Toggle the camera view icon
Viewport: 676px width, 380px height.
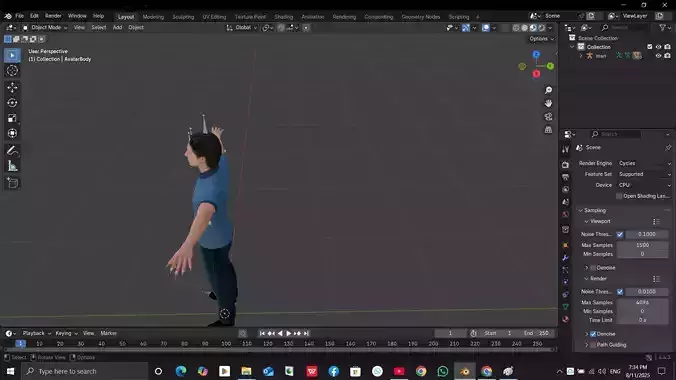click(548, 117)
